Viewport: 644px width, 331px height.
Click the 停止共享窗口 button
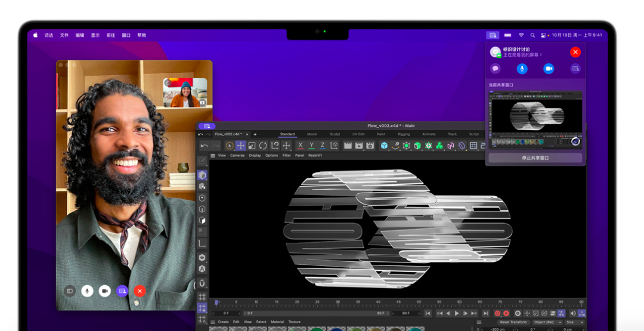click(535, 158)
